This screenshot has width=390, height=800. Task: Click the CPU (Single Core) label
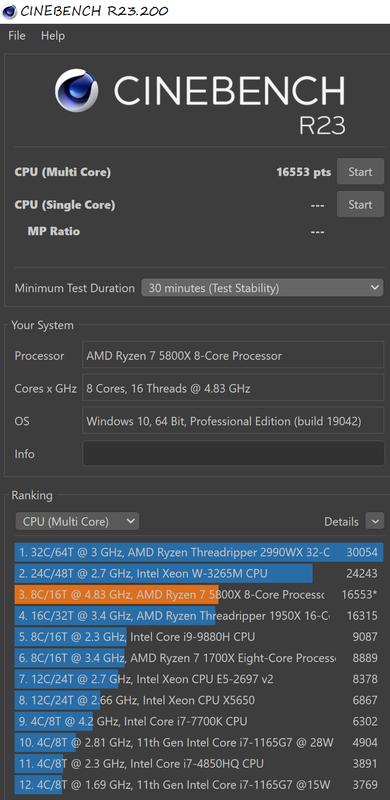[x=65, y=205]
